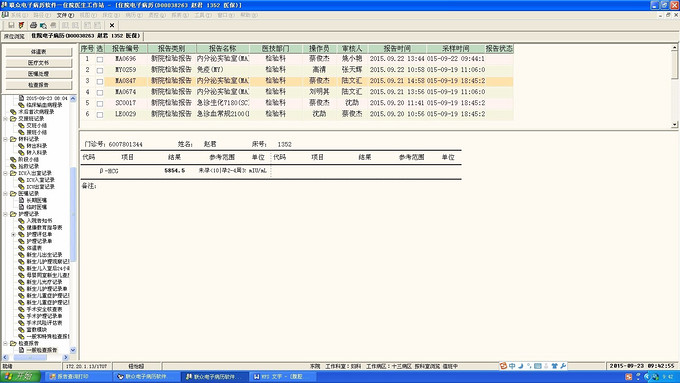The width and height of the screenshot is (680, 383).
Task: Click the black X toolbar icon
Action: tap(112, 25)
